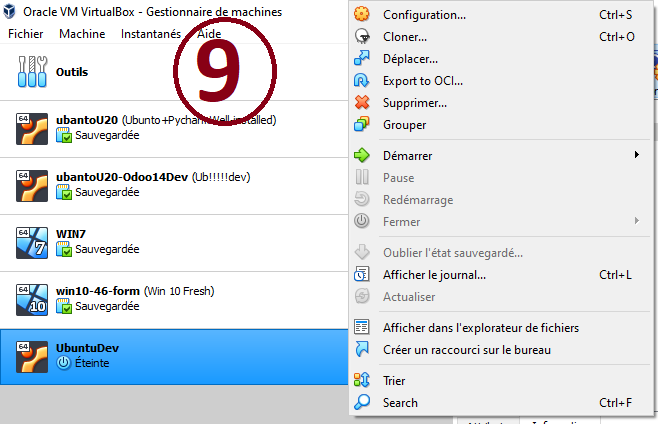Click the Grouper icon
Image resolution: width=658 pixels, height=424 pixels.
point(363,125)
